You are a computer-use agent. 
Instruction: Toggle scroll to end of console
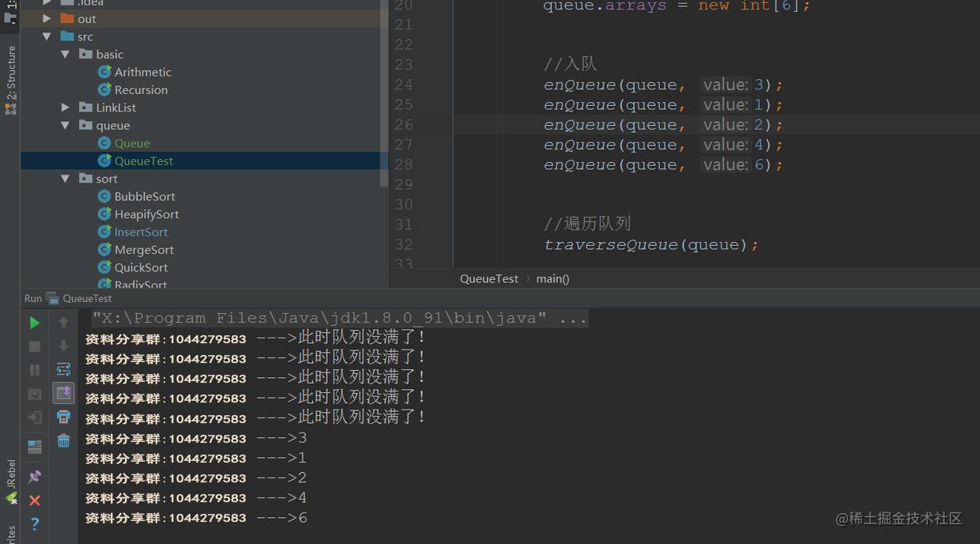pyautogui.click(x=64, y=393)
